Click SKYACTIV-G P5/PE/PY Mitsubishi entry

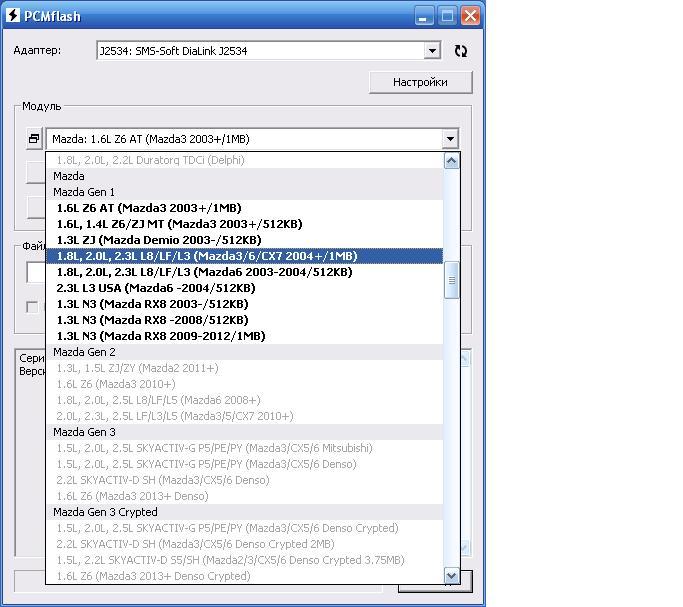click(244, 448)
